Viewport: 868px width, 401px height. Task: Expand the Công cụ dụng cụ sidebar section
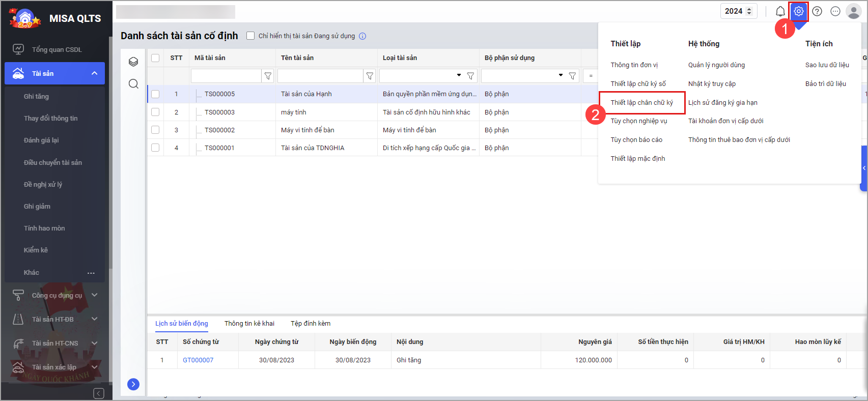(94, 295)
